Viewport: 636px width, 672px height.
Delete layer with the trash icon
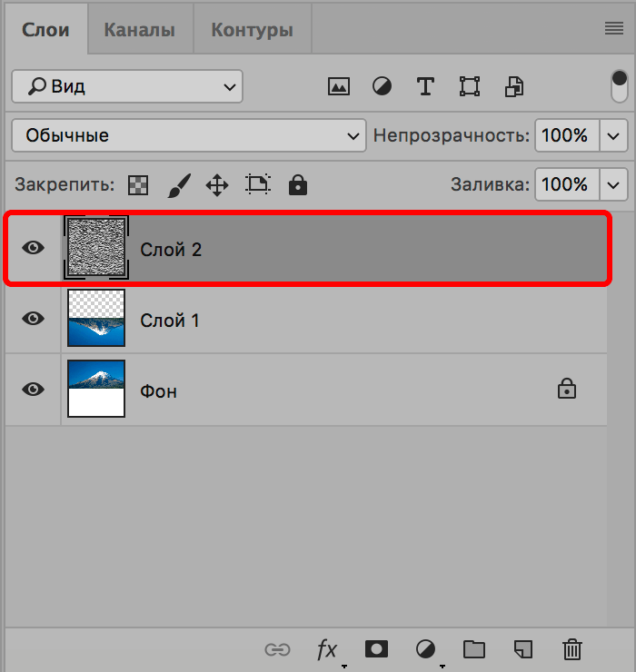point(571,648)
